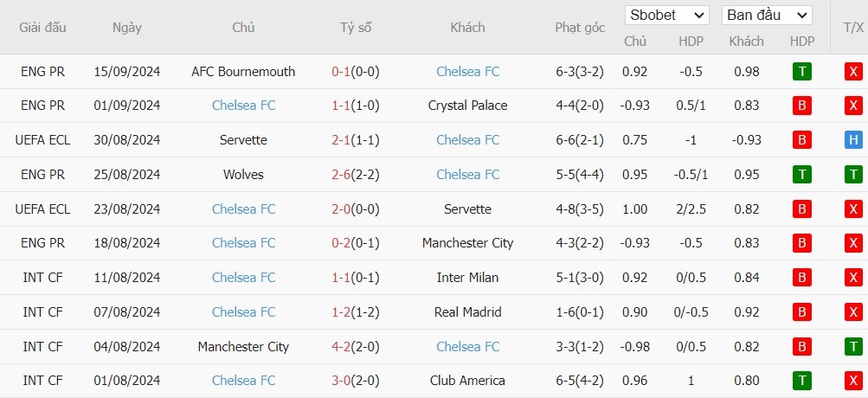The width and height of the screenshot is (868, 398).
Task: Open Chelsea FC link in Wolves row
Action: tap(468, 175)
